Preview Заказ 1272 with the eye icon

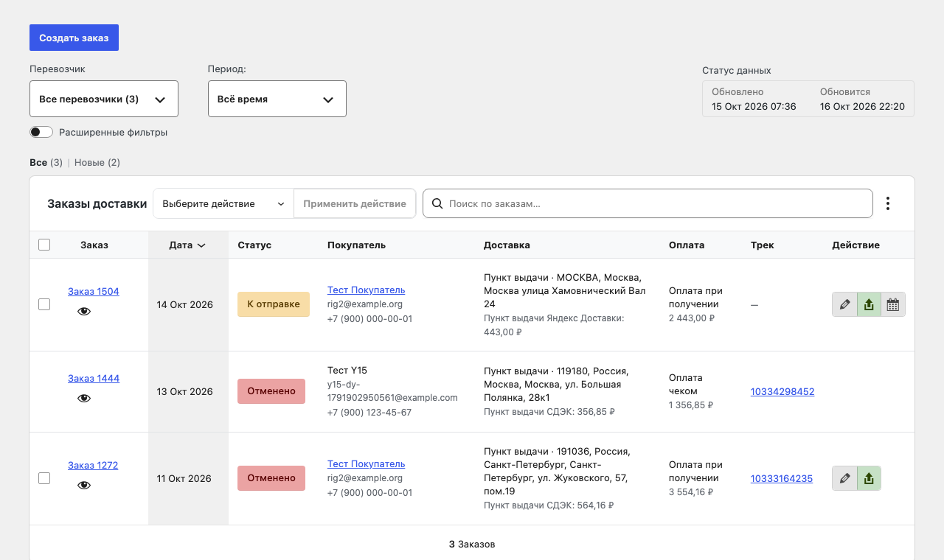(84, 486)
